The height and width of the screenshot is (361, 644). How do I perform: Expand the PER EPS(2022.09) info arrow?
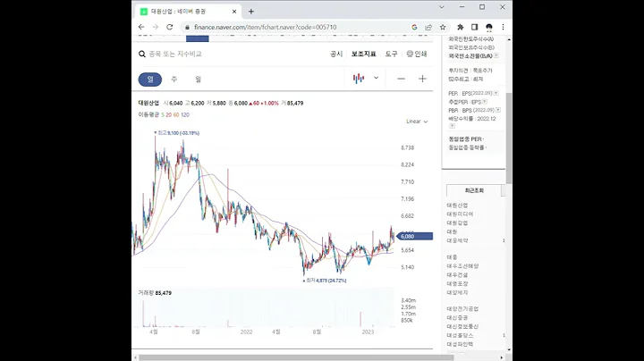click(x=496, y=94)
